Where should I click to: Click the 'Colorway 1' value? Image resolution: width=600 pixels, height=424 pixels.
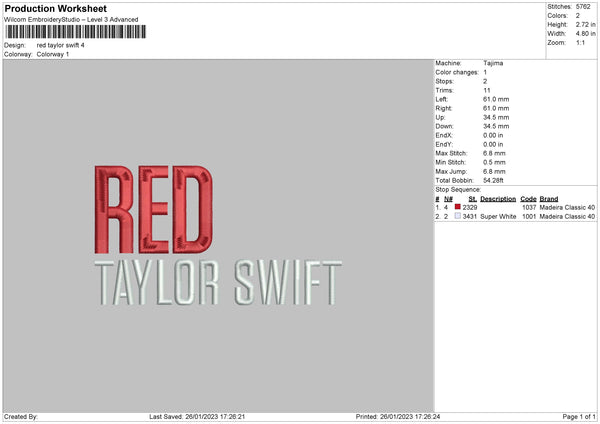click(53, 54)
